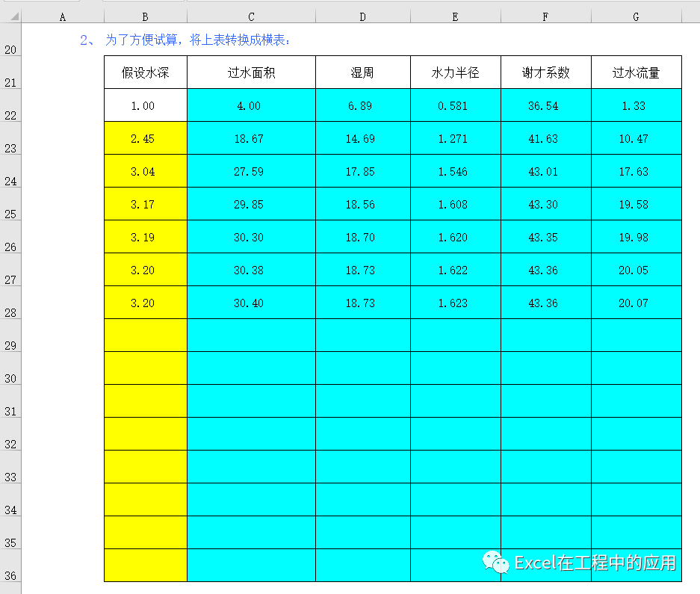The height and width of the screenshot is (594, 700).
Task: Click header cell 谢才系数
Action: click(546, 72)
